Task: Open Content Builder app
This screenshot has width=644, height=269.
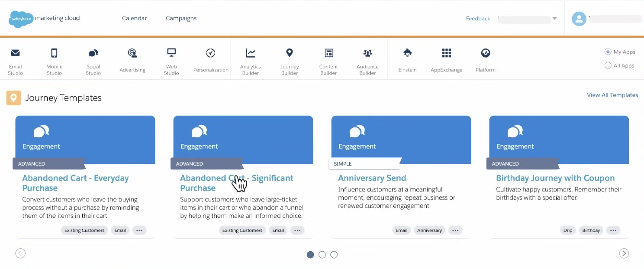Action: pos(329,62)
